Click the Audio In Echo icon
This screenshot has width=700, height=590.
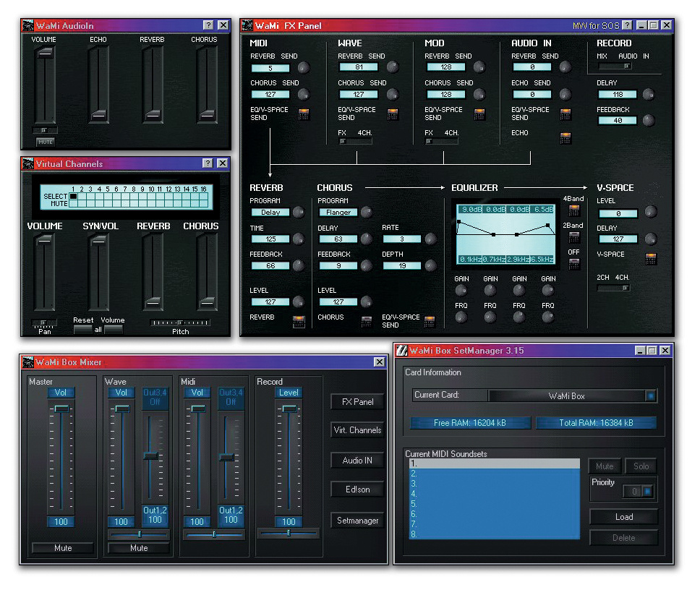pos(565,138)
